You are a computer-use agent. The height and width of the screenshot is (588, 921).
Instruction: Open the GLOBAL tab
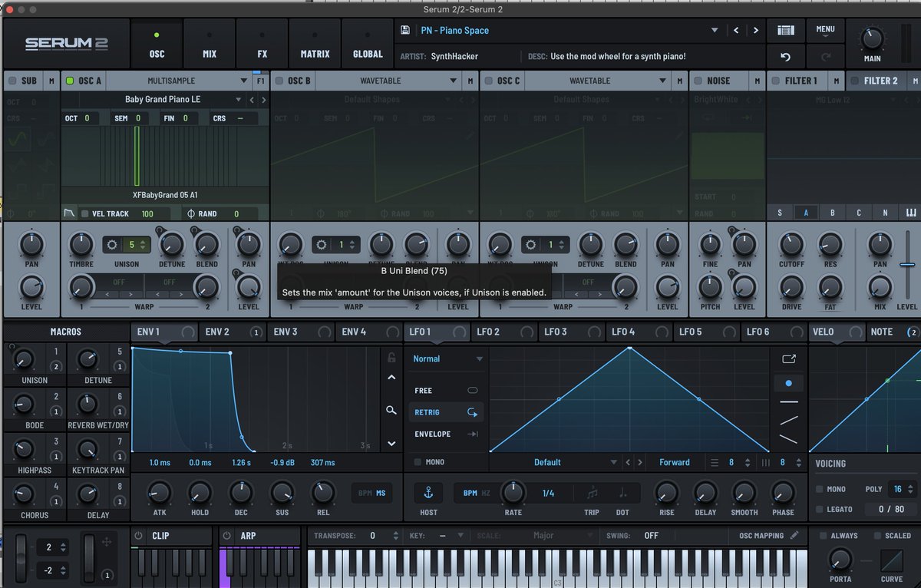(x=368, y=44)
